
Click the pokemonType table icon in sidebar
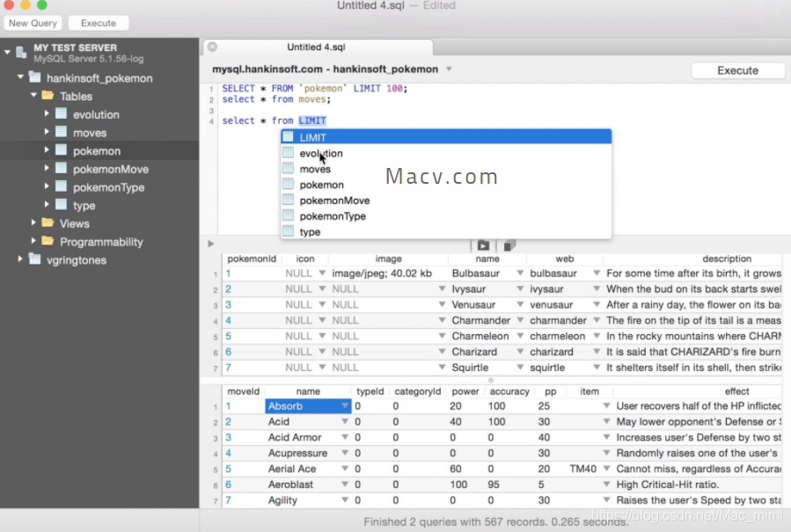tap(61, 186)
